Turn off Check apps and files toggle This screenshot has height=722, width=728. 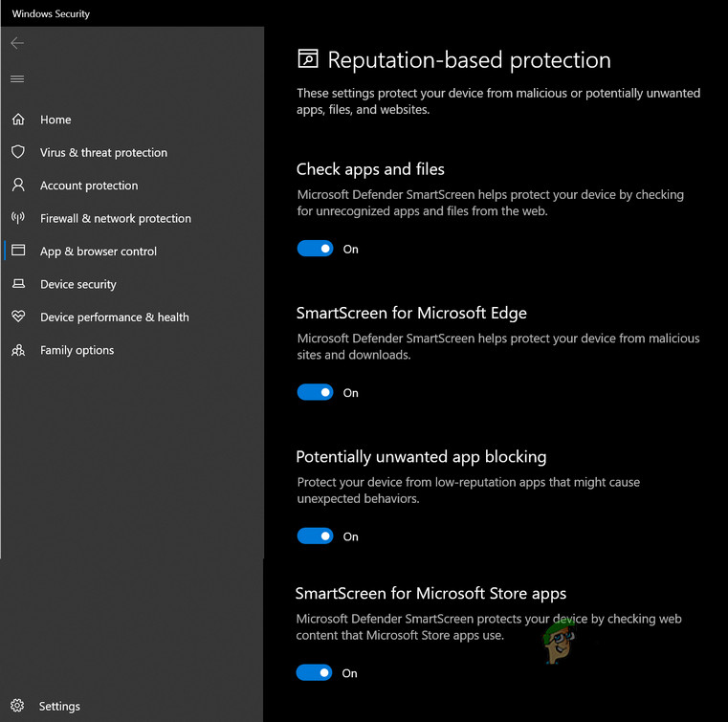[316, 249]
